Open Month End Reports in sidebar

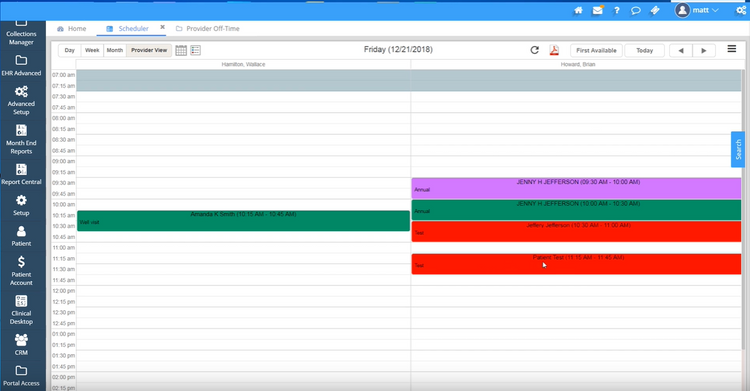coord(21,140)
